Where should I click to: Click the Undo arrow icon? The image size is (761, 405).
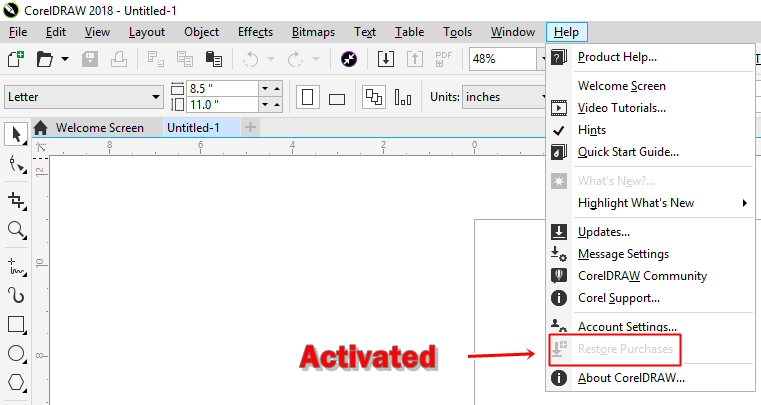250,59
